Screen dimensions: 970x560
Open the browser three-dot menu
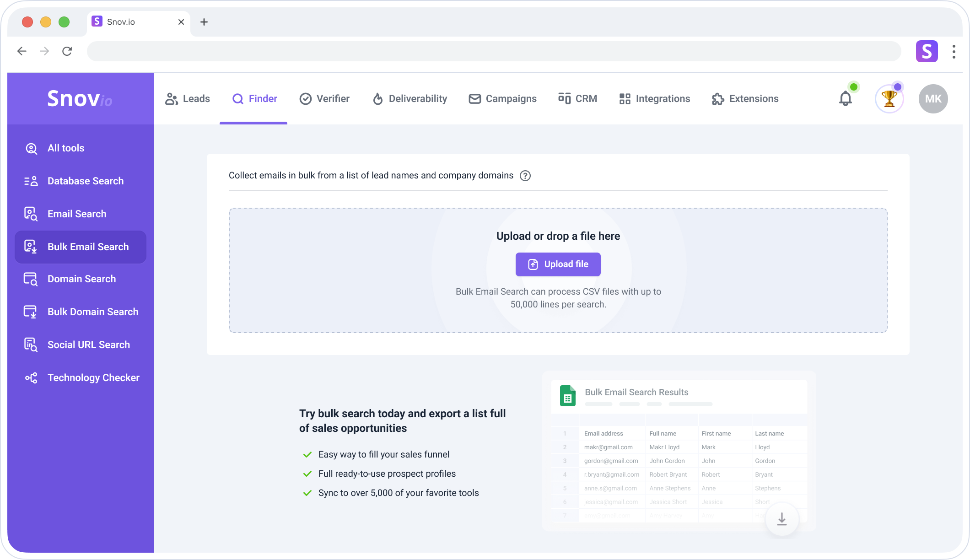(954, 51)
